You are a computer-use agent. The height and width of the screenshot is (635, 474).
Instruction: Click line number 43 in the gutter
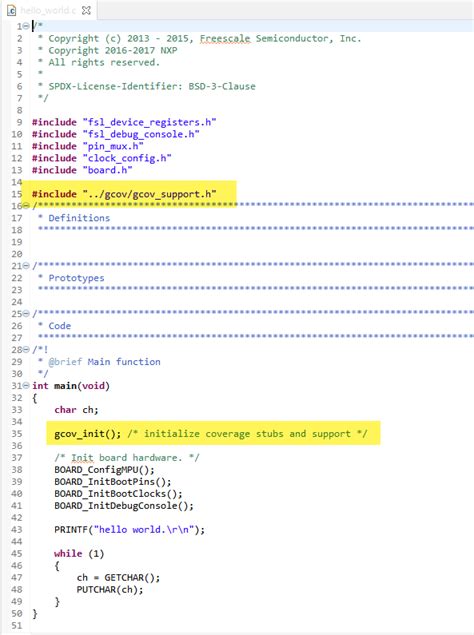pos(17,530)
